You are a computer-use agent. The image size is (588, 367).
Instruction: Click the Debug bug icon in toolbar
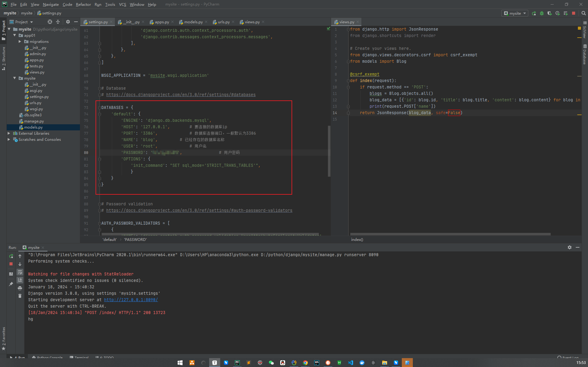tap(542, 13)
